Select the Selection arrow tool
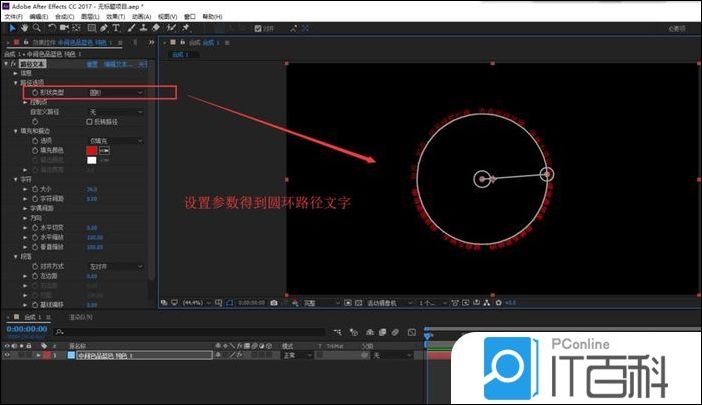Image resolution: width=702 pixels, height=405 pixels. (x=13, y=28)
